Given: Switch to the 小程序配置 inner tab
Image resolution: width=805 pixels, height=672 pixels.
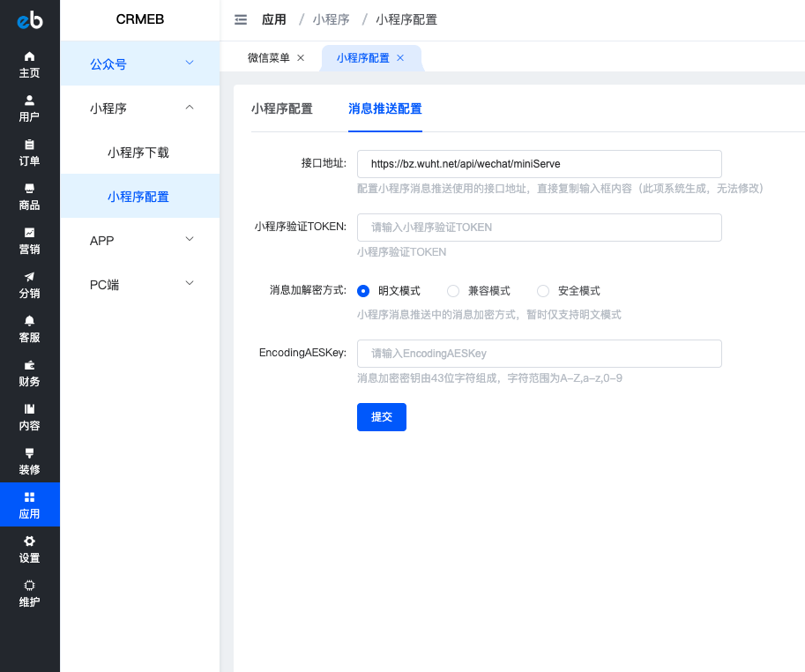Looking at the screenshot, I should (281, 109).
